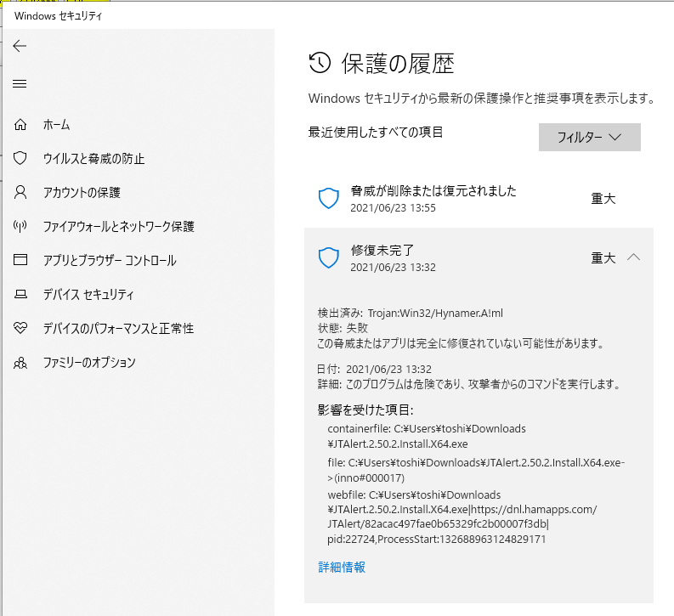Click the pid:22724,ProcessStart line
Image resolution: width=674 pixels, height=616 pixels.
pos(436,540)
